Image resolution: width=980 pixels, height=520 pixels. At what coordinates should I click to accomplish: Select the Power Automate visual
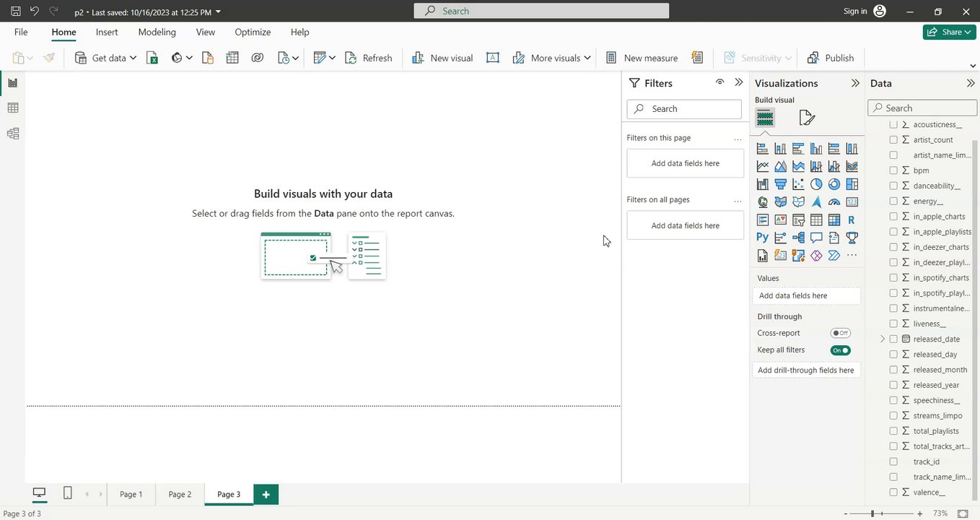(x=834, y=256)
